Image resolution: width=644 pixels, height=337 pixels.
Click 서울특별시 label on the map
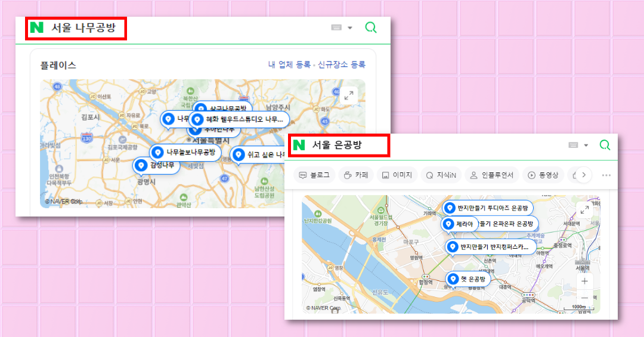click(x=210, y=140)
